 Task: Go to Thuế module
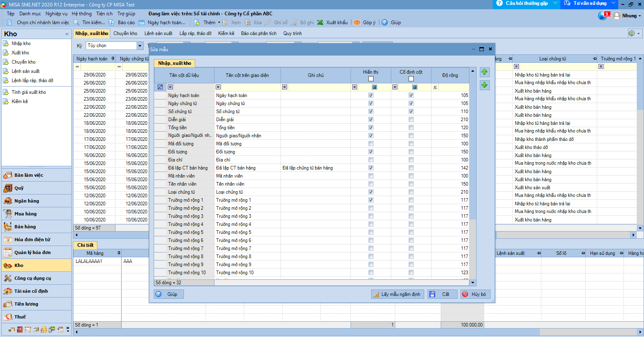pyautogui.click(x=36, y=317)
